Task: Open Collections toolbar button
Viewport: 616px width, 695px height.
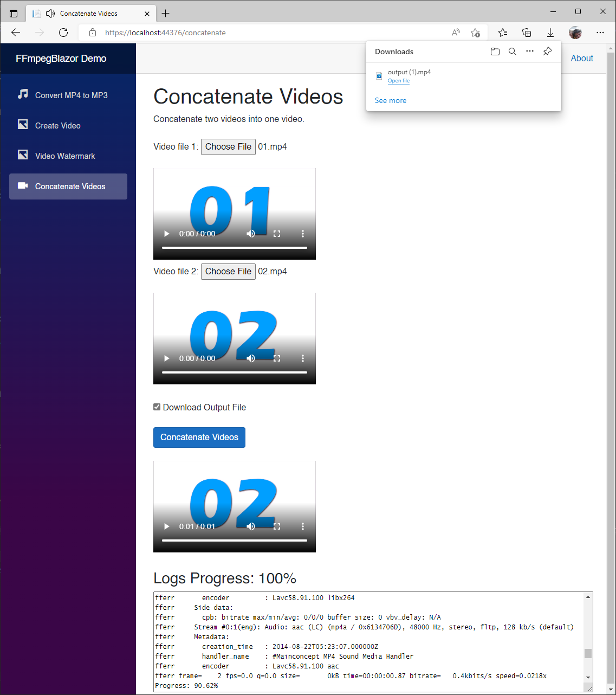Action: (527, 33)
